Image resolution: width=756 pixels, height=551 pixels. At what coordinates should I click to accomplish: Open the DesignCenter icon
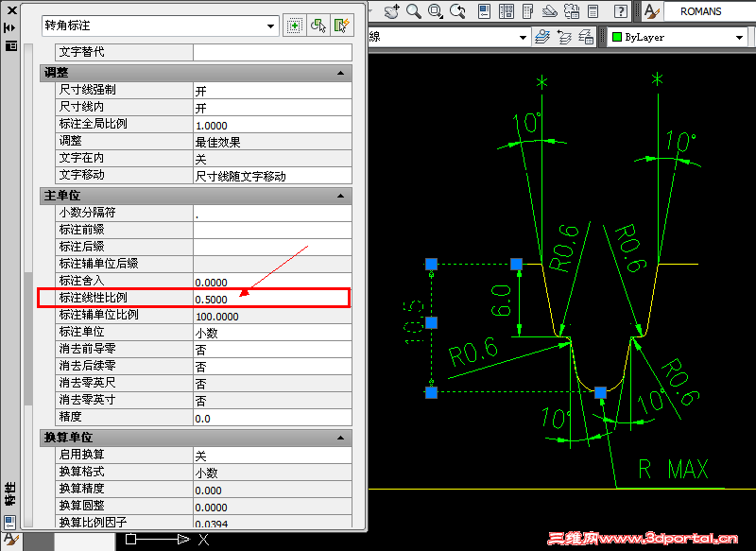point(507,11)
